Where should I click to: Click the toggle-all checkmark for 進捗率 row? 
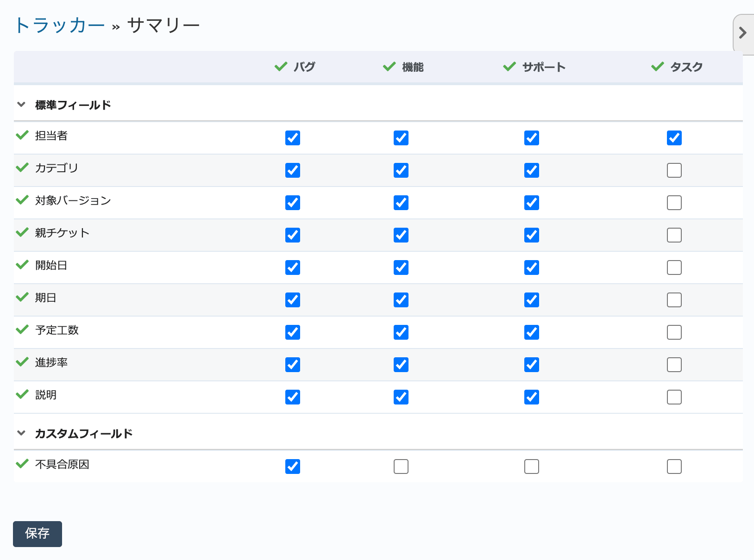coord(22,362)
